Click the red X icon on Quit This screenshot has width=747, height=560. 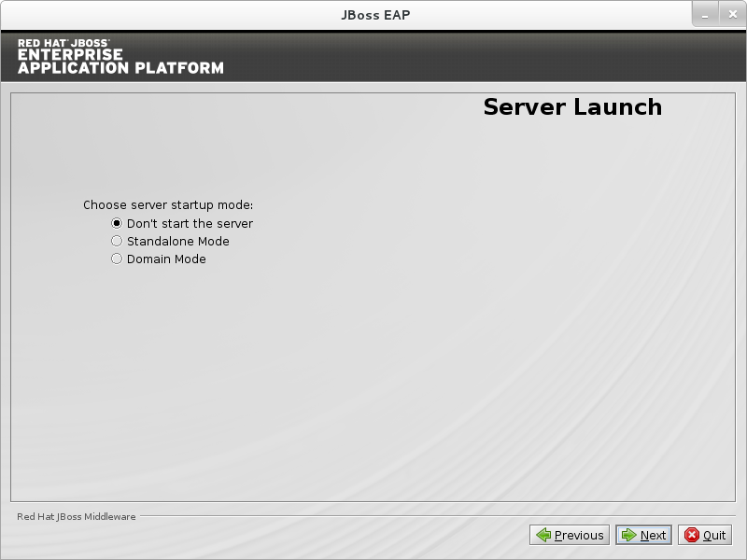[692, 535]
